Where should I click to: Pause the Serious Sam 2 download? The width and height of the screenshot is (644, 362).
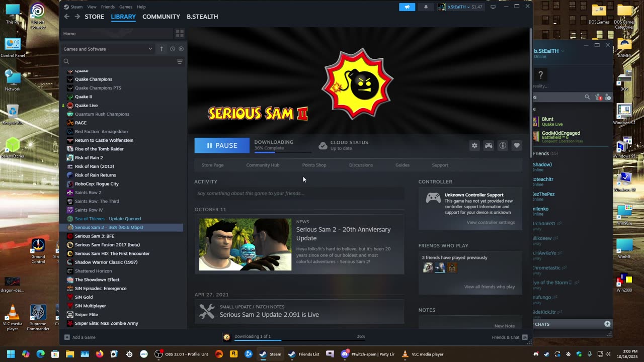click(222, 145)
